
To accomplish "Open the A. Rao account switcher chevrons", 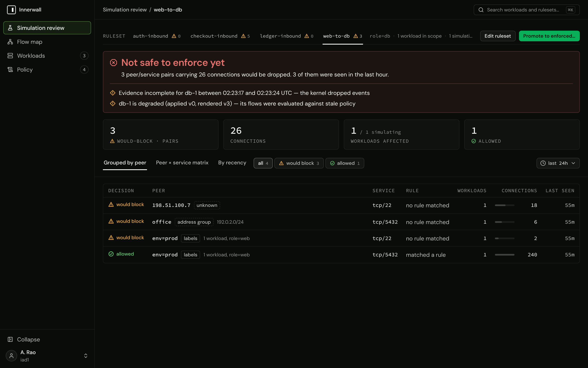I will click(86, 356).
